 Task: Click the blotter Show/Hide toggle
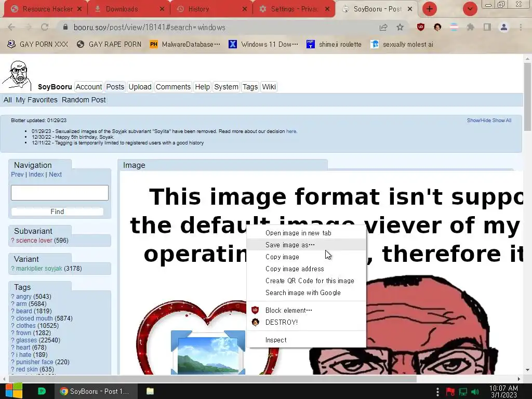[478, 121]
